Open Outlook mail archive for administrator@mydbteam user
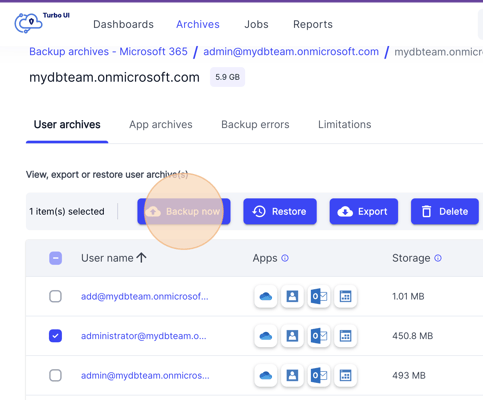Screen dimensions: 483x400 pyautogui.click(x=319, y=336)
